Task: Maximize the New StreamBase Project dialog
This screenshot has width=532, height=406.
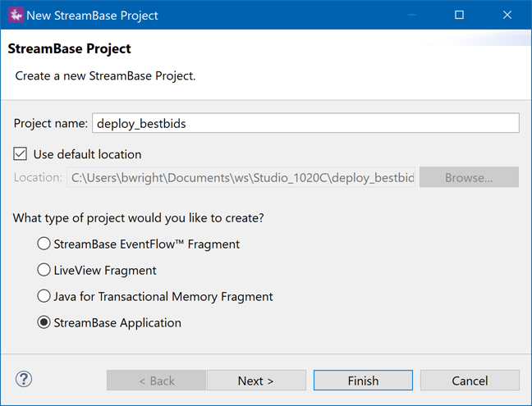Action: (x=459, y=15)
